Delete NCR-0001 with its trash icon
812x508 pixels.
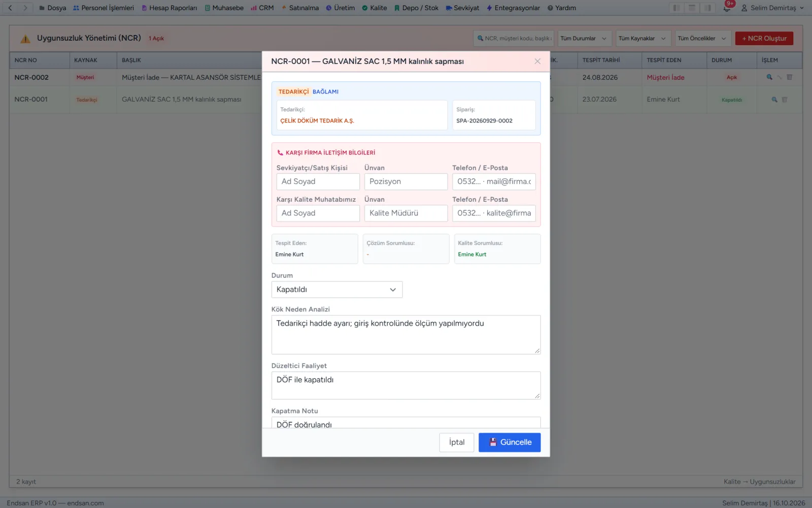tap(785, 100)
